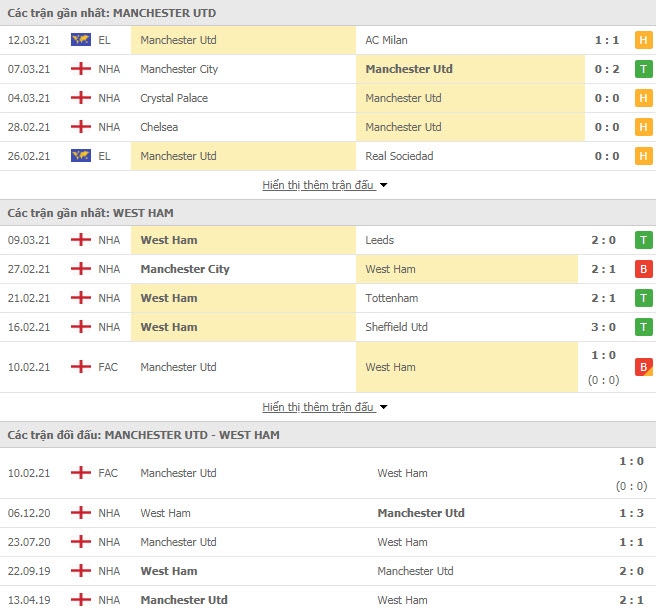This screenshot has height=614, width=656.
Task: Click the Europa League flag icon on 12.03.21 row
Action: (x=81, y=40)
